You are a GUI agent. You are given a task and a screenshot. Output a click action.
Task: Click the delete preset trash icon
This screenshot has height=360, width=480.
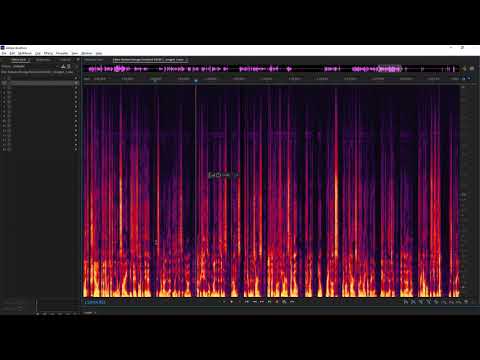click(69, 66)
